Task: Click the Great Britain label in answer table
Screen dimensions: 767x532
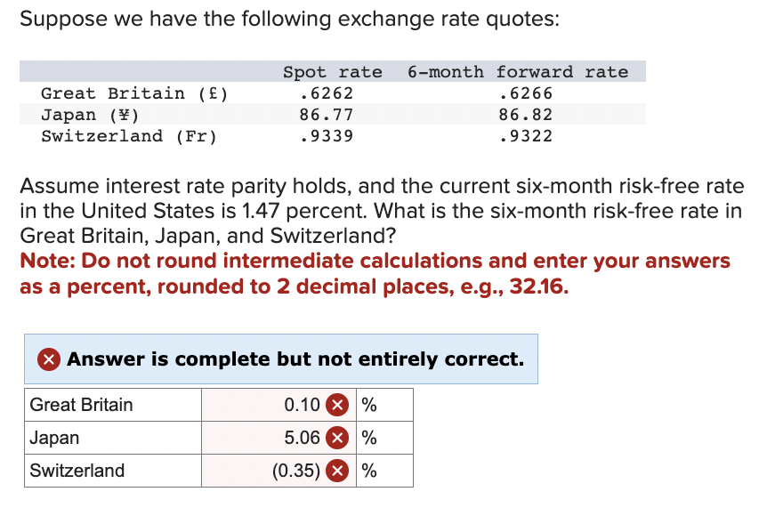Action: 79,405
